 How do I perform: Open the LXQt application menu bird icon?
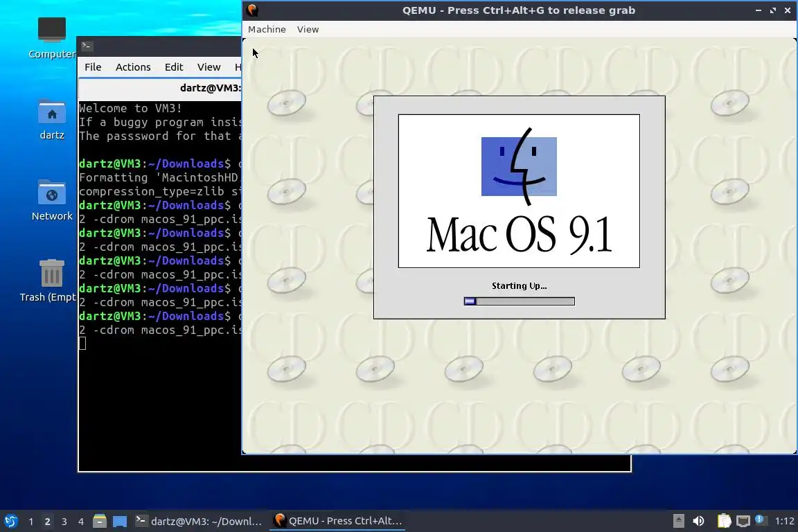pos(10,522)
